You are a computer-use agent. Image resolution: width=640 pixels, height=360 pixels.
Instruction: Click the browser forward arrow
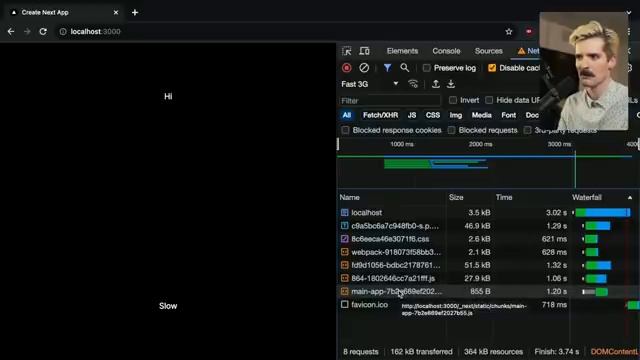[27, 31]
